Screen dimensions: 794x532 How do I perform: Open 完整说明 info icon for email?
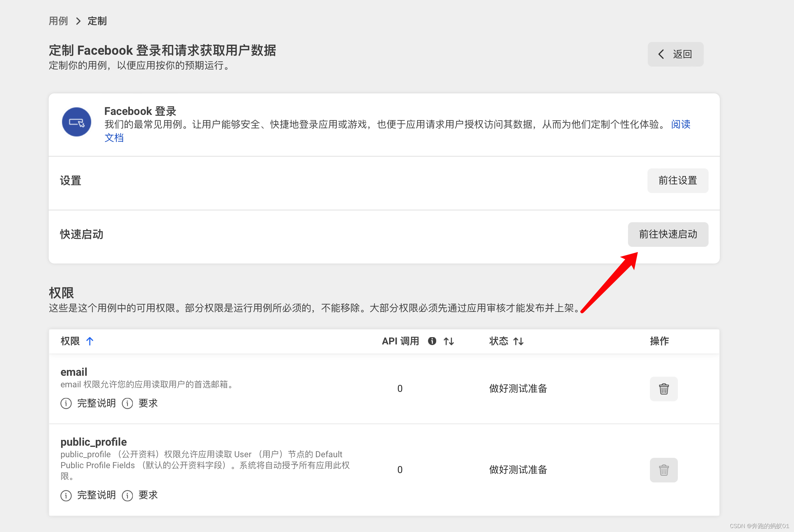click(x=66, y=403)
